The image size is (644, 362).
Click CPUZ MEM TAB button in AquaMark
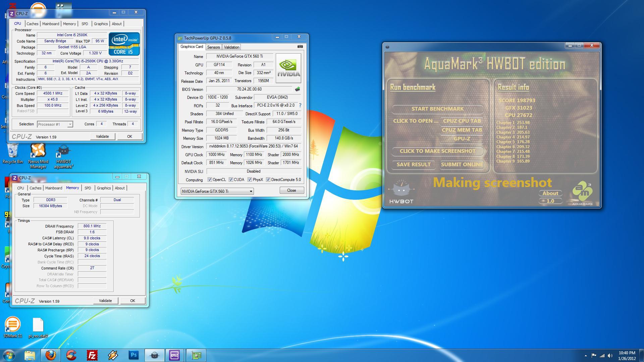pyautogui.click(x=462, y=130)
